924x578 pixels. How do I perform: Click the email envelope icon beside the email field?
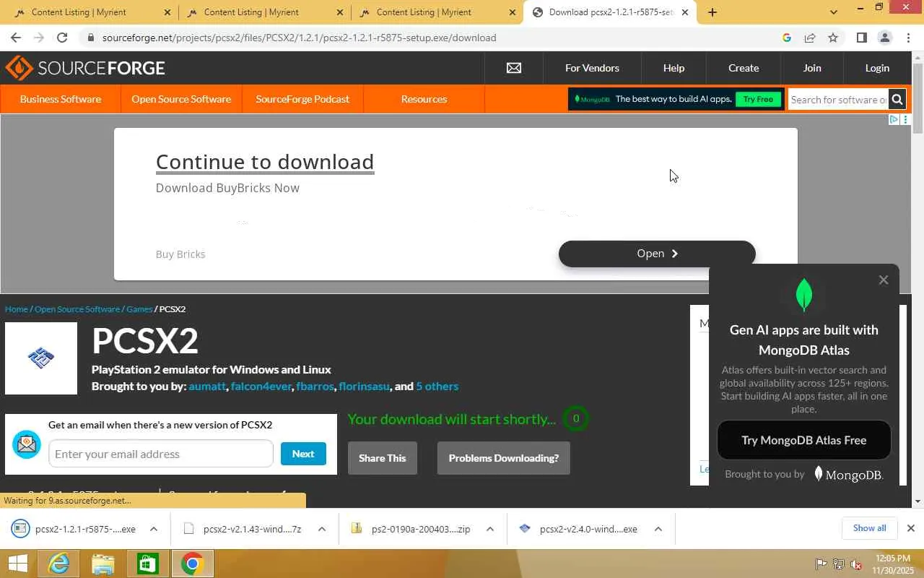click(27, 444)
